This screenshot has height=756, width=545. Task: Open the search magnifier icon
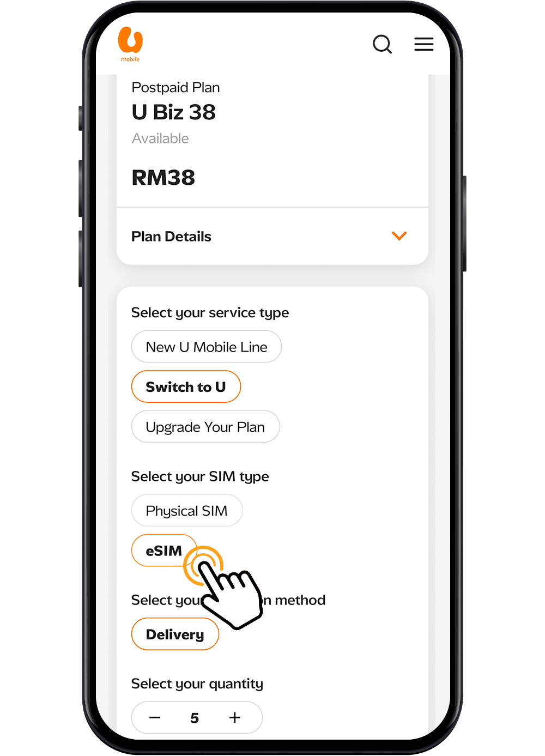pos(382,44)
